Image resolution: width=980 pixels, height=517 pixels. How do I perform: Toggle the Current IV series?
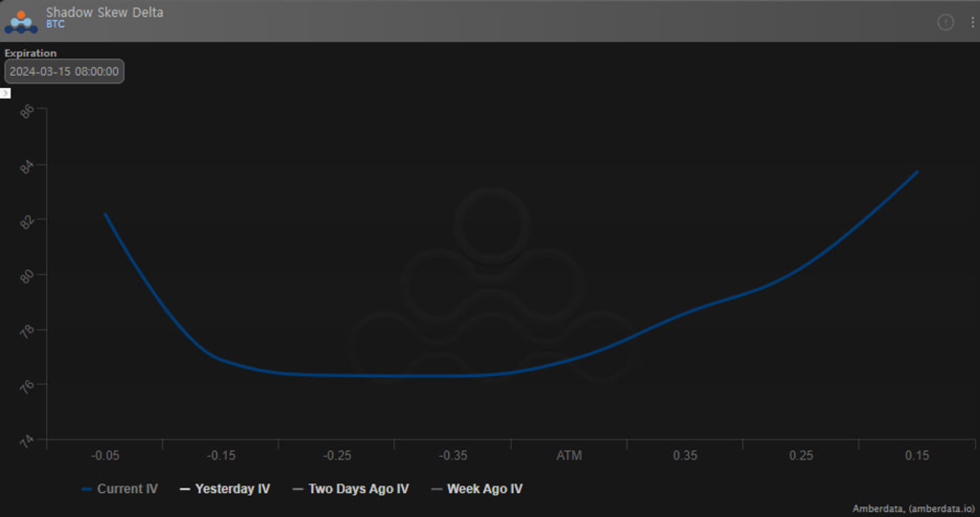pos(126,489)
